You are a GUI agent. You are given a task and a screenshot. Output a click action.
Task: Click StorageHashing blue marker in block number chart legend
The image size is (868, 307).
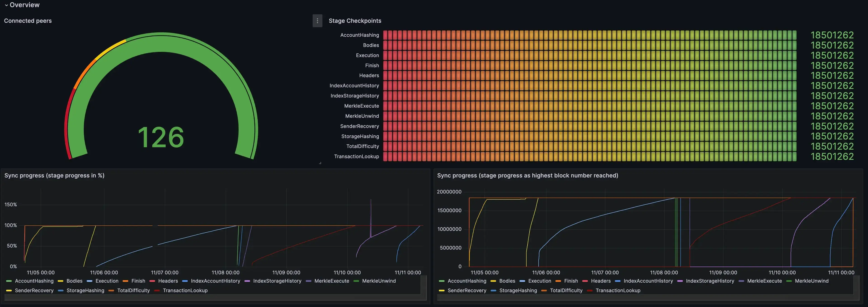pyautogui.click(x=494, y=290)
